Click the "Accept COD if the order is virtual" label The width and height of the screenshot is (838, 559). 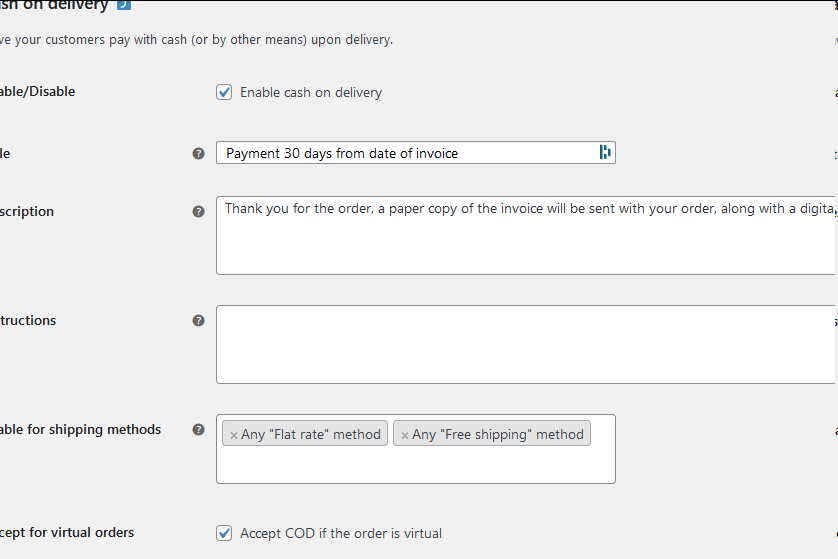341,534
